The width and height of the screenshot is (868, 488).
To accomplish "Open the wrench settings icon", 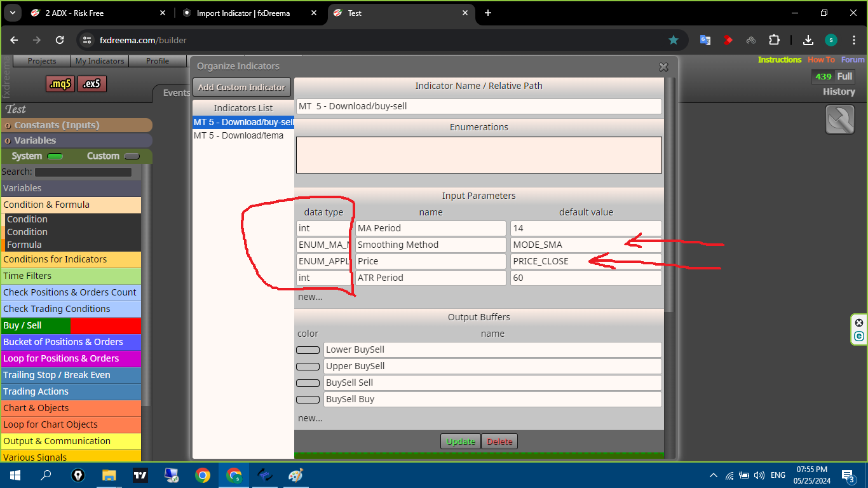I will pyautogui.click(x=839, y=119).
